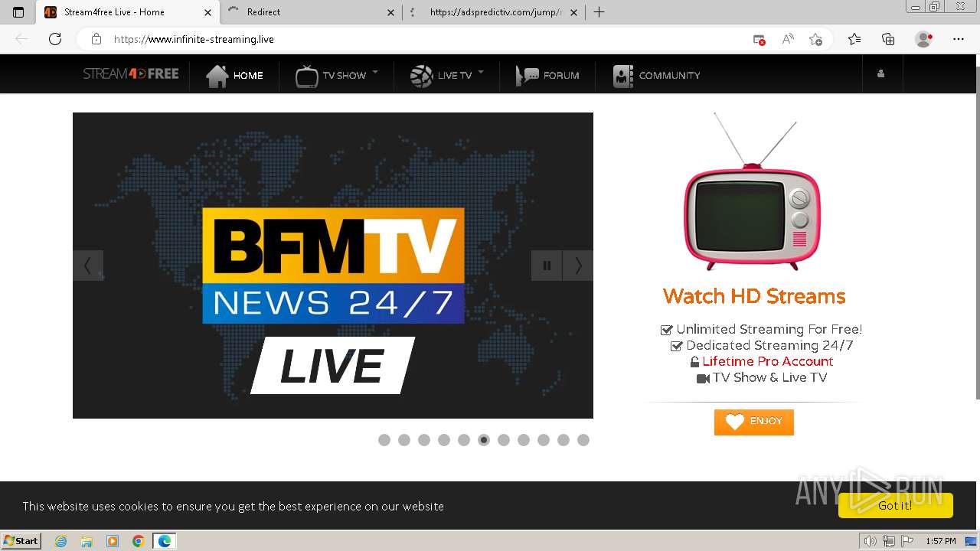Jump to the fourth slide dot

point(444,440)
